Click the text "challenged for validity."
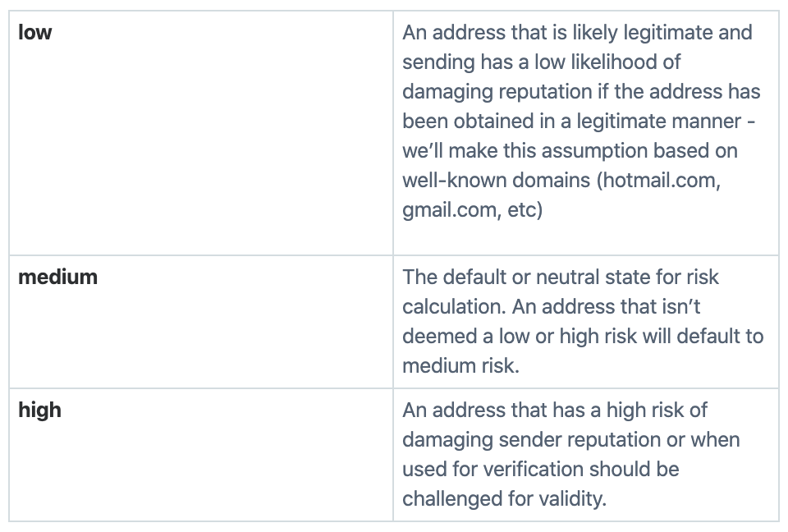 point(504,499)
